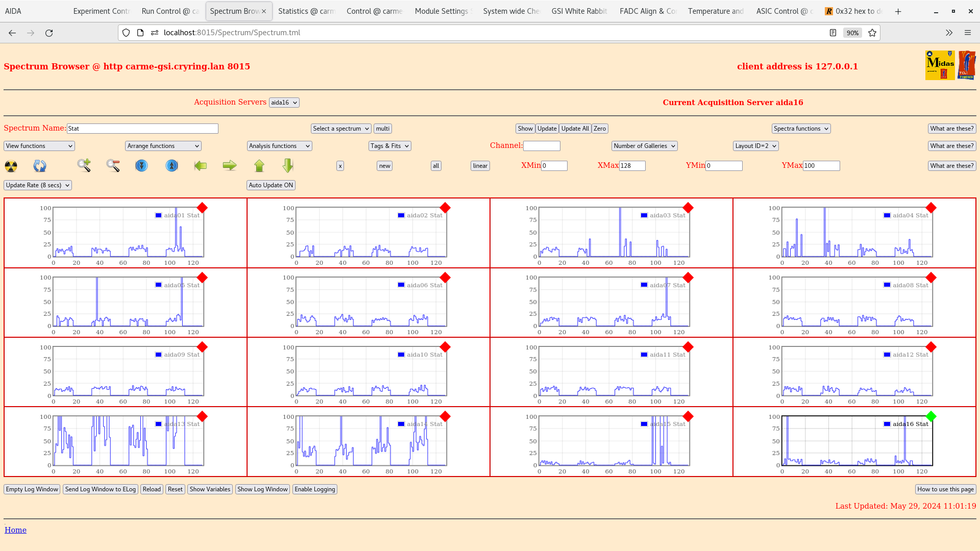Click the green up arrow icon

click(x=259, y=166)
